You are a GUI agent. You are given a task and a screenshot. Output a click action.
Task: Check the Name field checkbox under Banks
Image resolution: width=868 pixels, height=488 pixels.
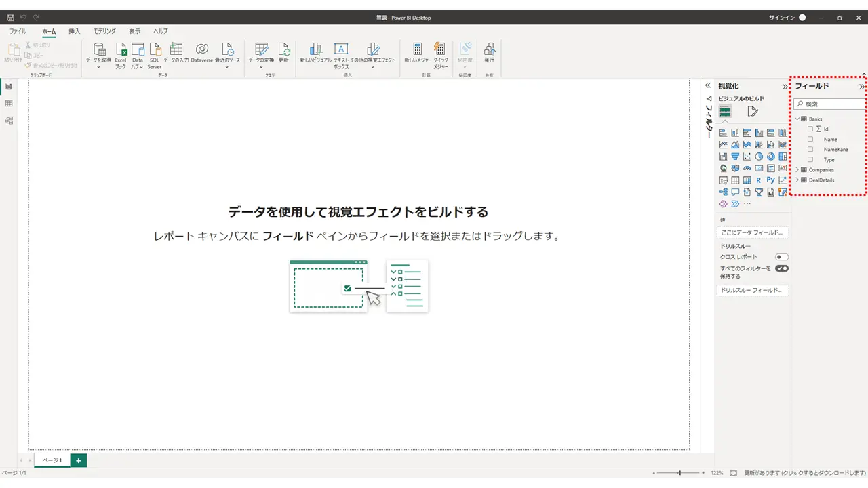tap(810, 140)
